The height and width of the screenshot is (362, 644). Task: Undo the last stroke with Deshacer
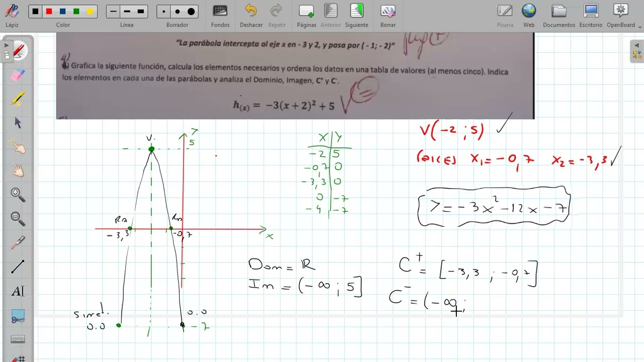(251, 15)
